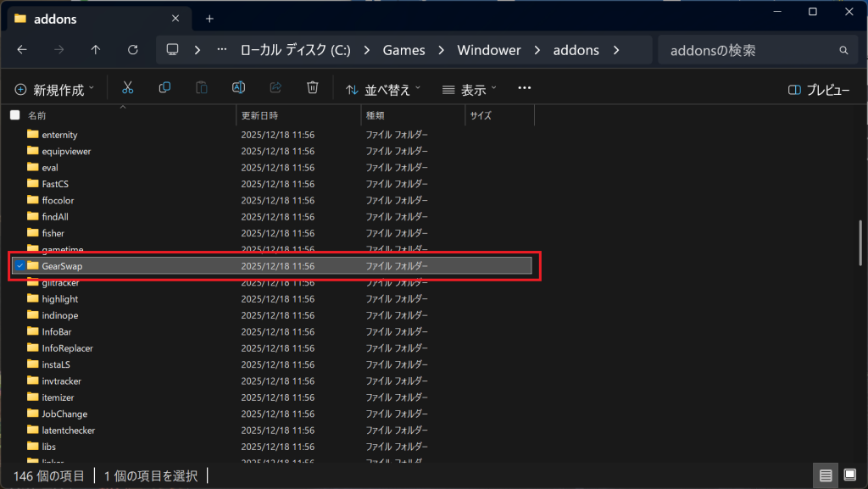Screen dimensions: 868x489
Task: Click the Refresh button in navigation bar
Action: point(132,50)
